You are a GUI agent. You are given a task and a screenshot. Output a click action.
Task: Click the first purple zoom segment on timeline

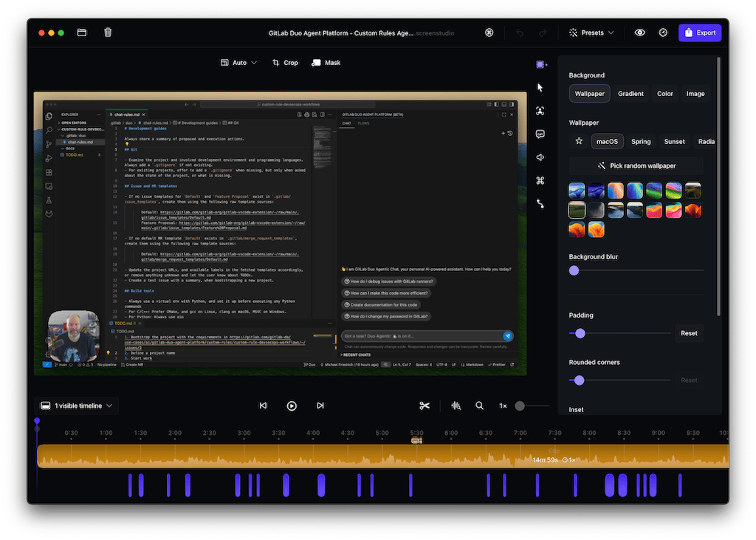pos(130,485)
